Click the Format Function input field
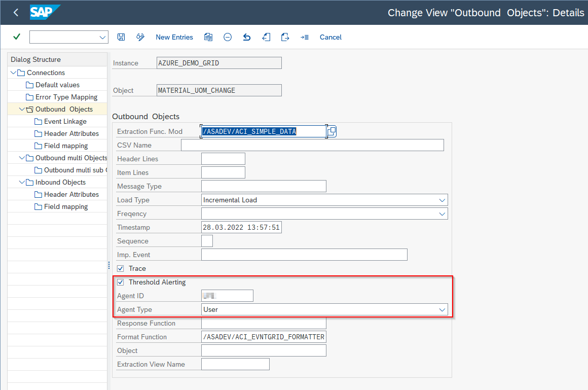Viewport: 588px width, 390px height. pyautogui.click(x=264, y=337)
